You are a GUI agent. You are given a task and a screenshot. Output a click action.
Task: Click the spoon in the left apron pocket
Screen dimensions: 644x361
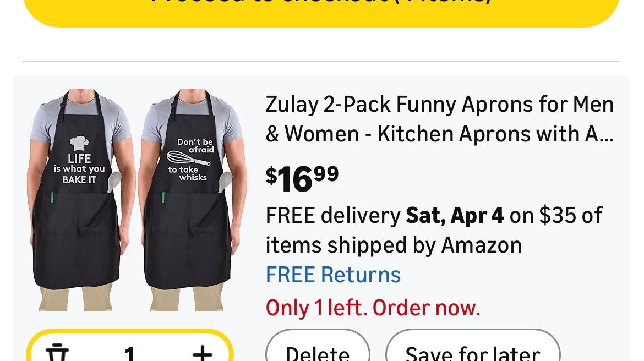click(x=114, y=182)
